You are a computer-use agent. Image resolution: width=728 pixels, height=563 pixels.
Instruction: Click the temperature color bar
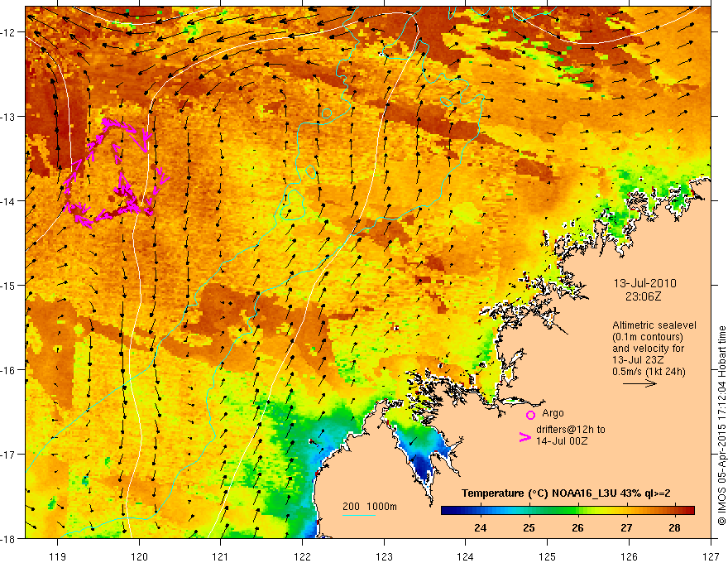tap(568, 510)
